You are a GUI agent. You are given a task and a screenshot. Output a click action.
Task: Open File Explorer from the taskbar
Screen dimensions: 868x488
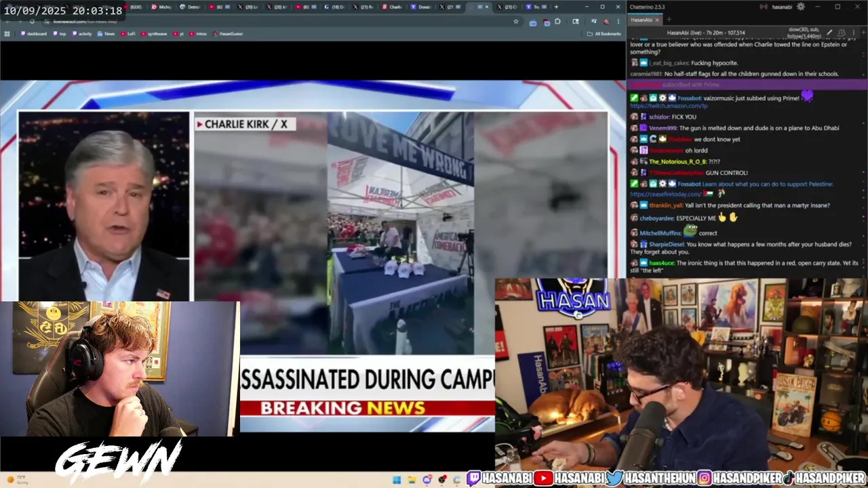tap(412, 480)
